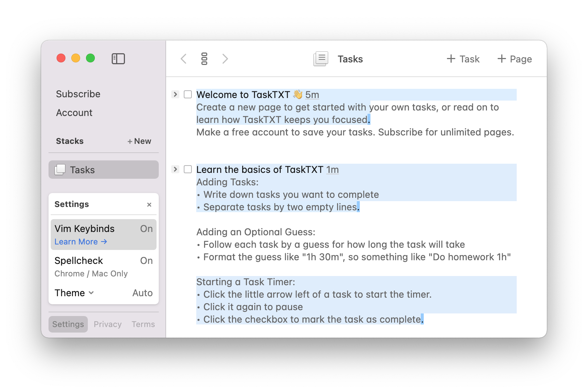Create a new stack with + New
Viewport: 588px width, 392px height.
pos(139,141)
